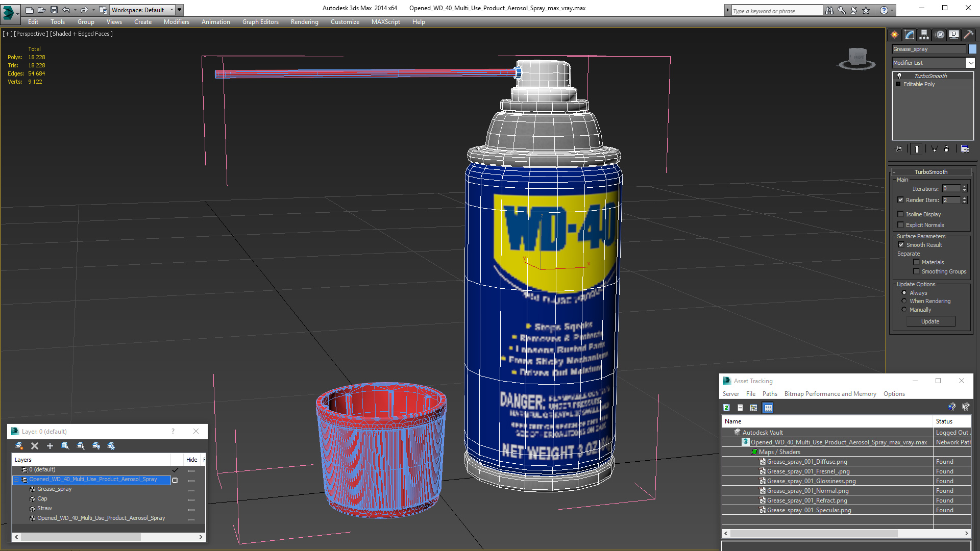Click Name column header in Asset Tracking
This screenshot has width=980, height=551.
click(x=827, y=421)
